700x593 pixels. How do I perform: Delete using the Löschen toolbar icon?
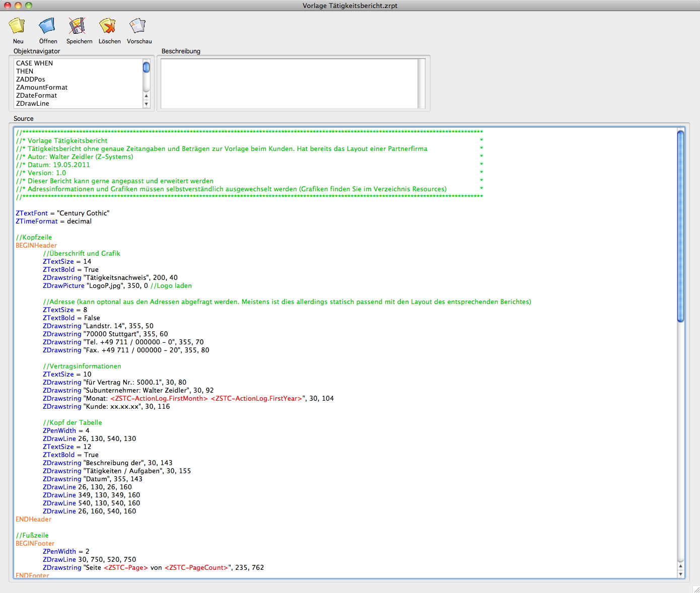(108, 26)
